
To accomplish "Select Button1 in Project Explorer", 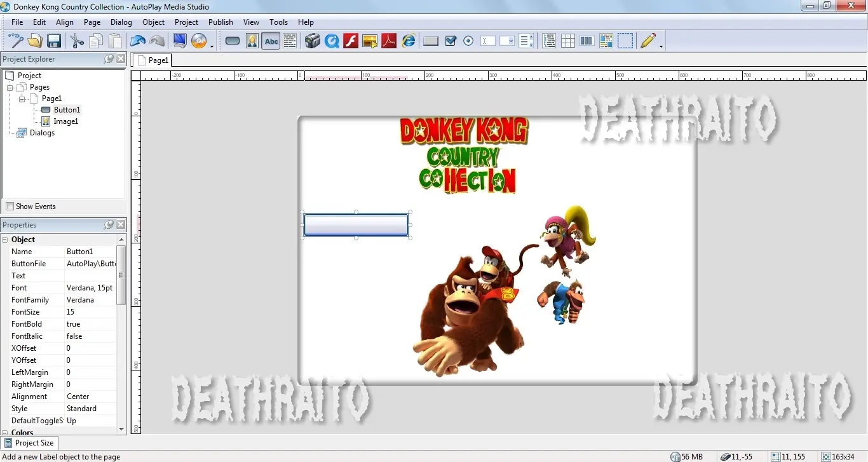I will pos(67,110).
